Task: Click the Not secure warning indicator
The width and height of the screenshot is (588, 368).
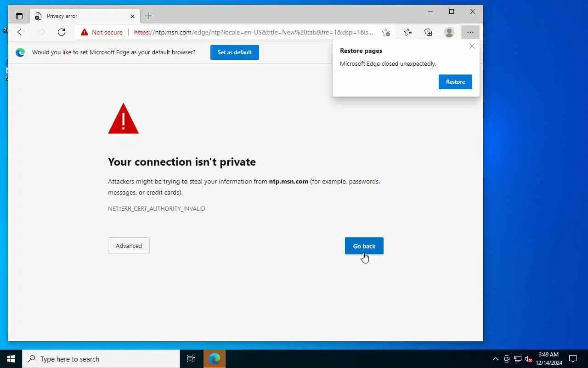Action: (102, 32)
